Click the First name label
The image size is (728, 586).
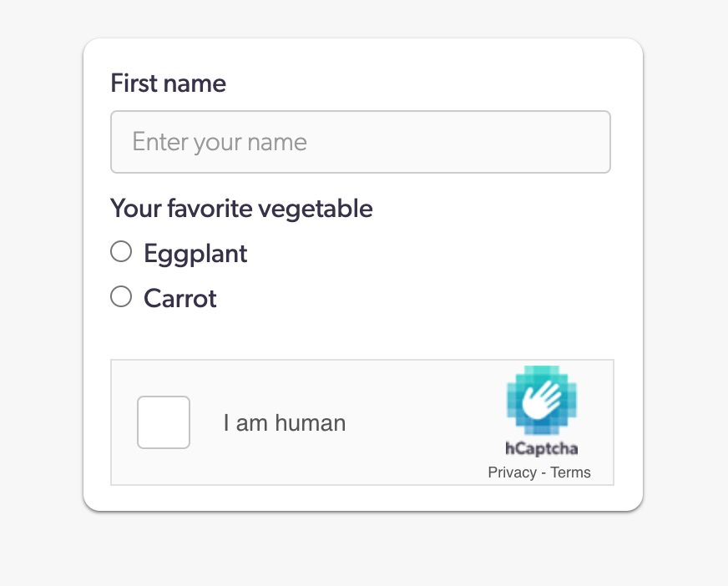point(168,83)
